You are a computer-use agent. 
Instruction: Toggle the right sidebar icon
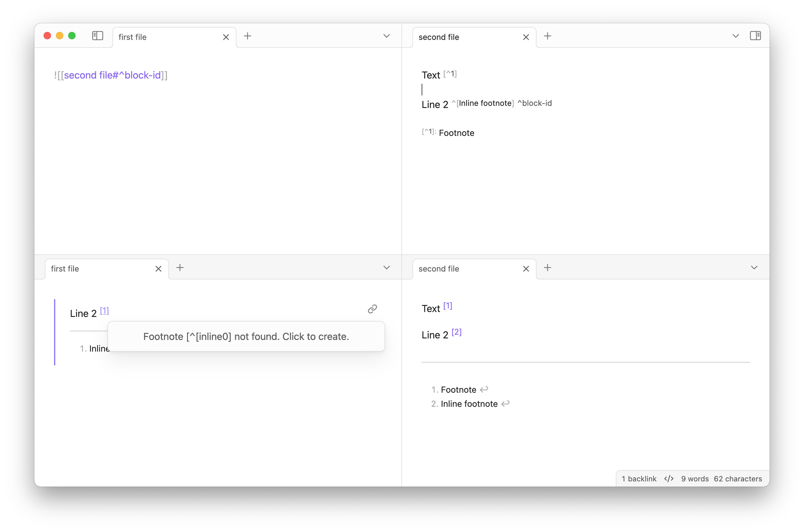coord(755,36)
